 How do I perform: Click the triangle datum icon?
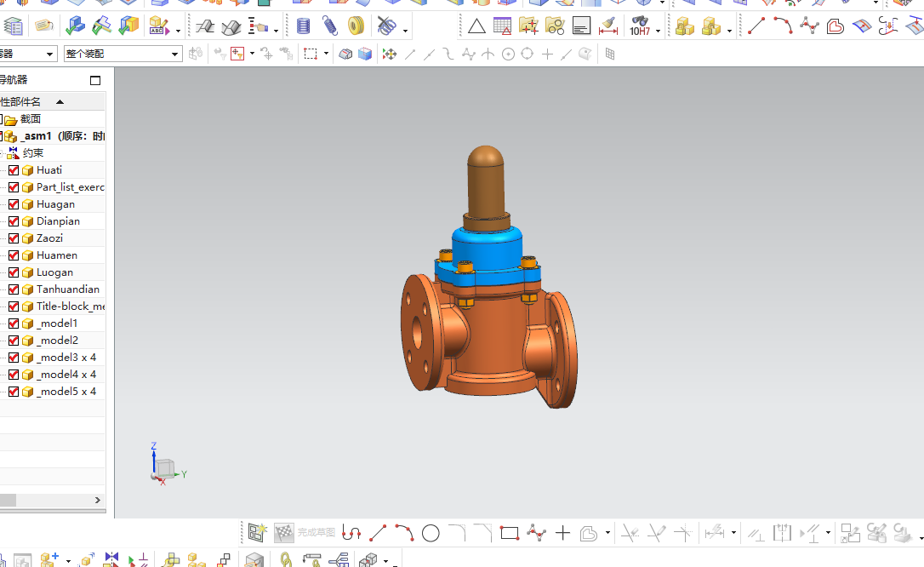click(476, 26)
